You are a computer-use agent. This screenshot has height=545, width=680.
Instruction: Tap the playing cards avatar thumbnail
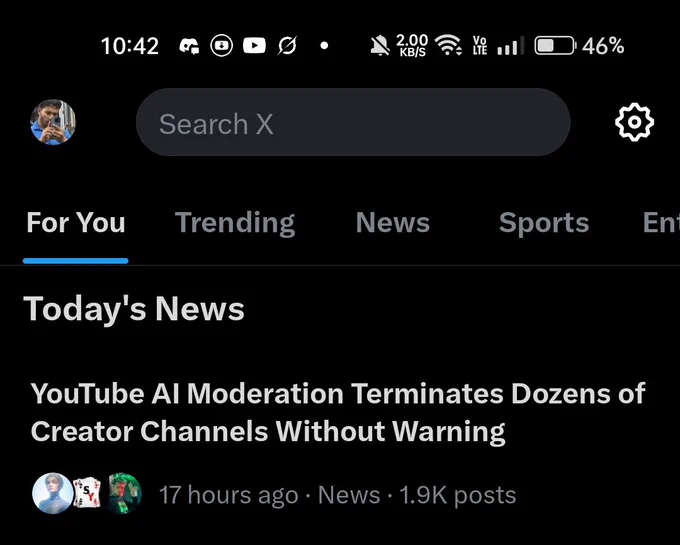point(88,493)
